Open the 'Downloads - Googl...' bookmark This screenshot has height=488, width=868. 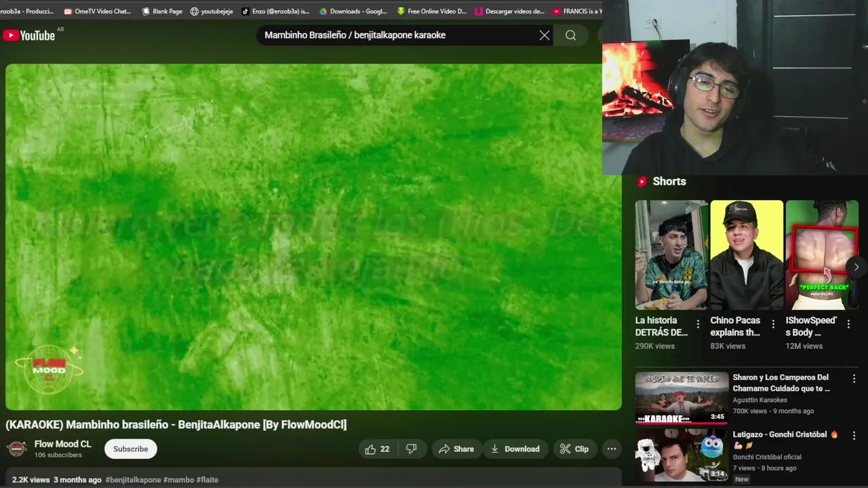tap(353, 12)
